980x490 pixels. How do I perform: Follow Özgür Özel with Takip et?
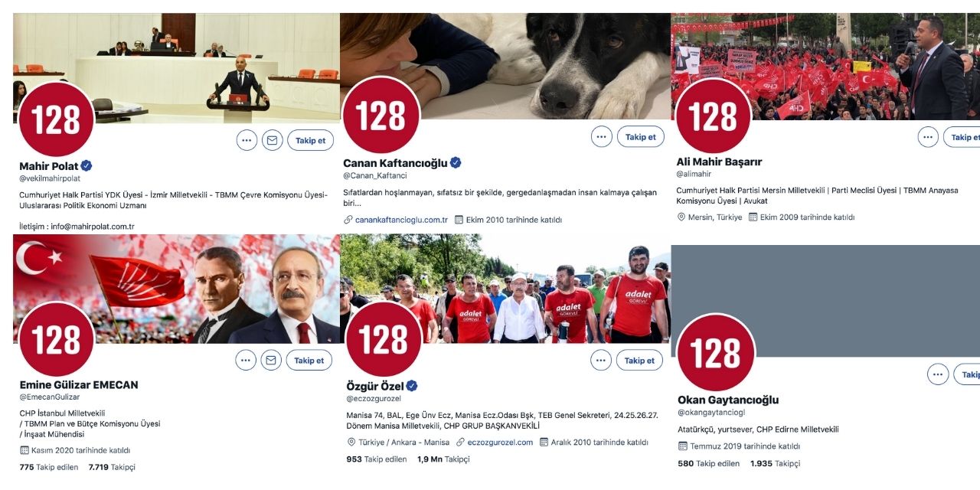[x=640, y=360]
